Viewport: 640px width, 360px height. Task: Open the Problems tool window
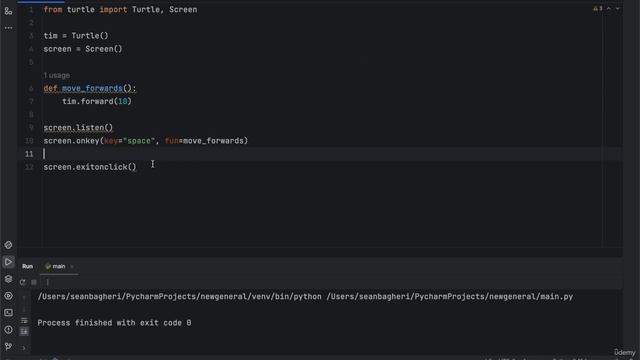[8, 329]
